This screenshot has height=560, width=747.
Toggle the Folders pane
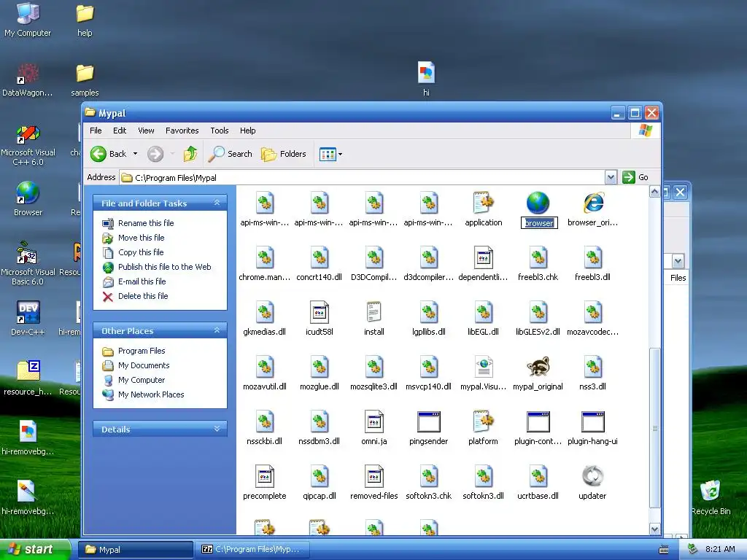click(x=284, y=154)
